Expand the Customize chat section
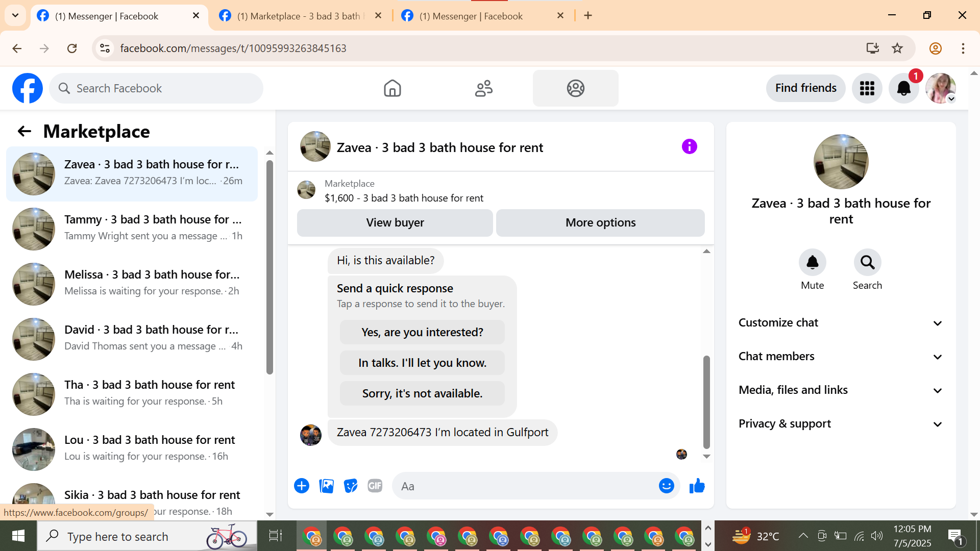Image resolution: width=980 pixels, height=551 pixels. tap(841, 323)
